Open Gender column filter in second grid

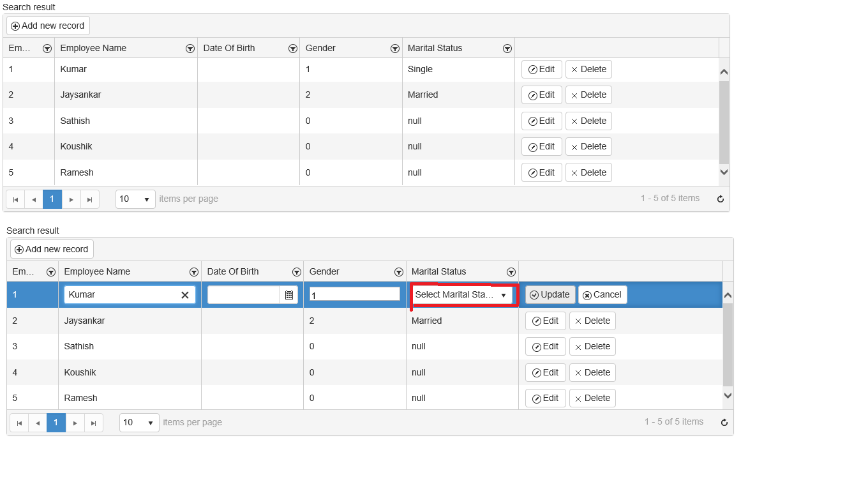(399, 272)
